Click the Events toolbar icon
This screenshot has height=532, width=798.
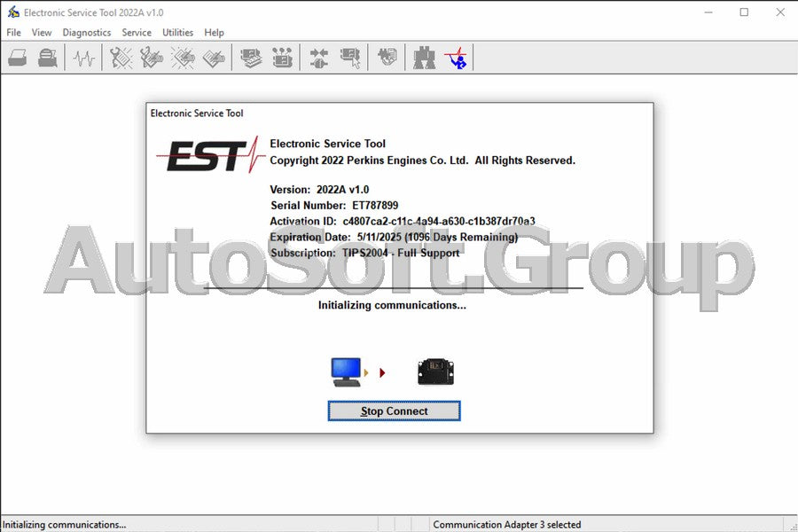(x=182, y=57)
